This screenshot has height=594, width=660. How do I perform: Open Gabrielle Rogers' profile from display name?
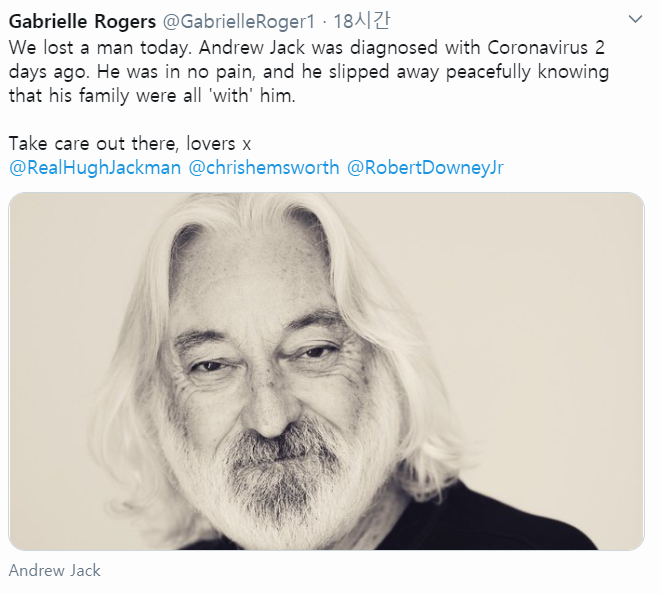pyautogui.click(x=82, y=22)
